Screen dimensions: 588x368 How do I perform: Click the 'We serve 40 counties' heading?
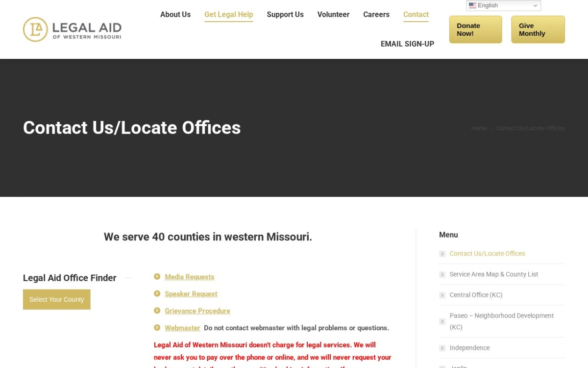pyautogui.click(x=208, y=237)
